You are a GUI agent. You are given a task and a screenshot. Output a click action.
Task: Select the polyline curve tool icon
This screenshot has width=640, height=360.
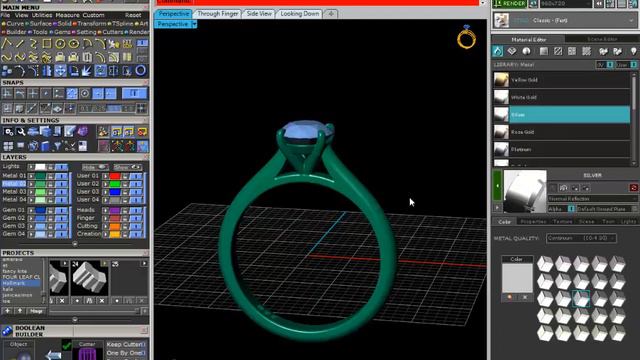[7, 43]
